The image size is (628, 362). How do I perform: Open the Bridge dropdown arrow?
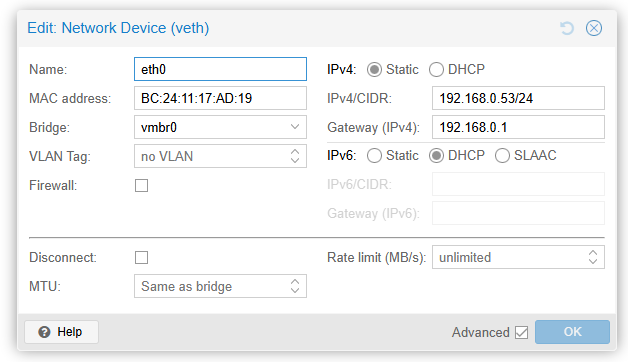[295, 127]
